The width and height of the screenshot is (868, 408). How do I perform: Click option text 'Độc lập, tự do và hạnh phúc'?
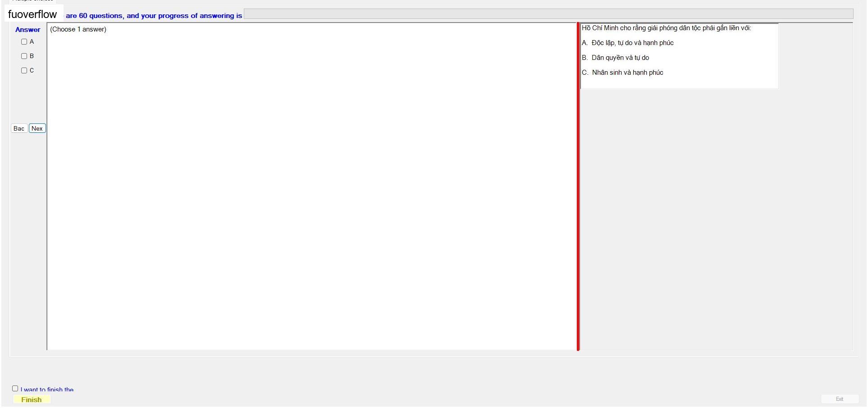(633, 43)
